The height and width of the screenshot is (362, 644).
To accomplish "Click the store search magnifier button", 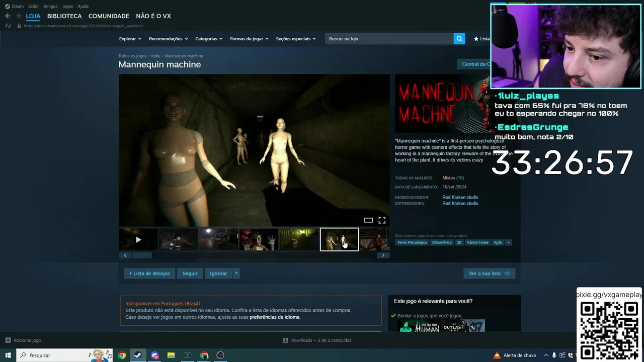I will tap(459, 39).
